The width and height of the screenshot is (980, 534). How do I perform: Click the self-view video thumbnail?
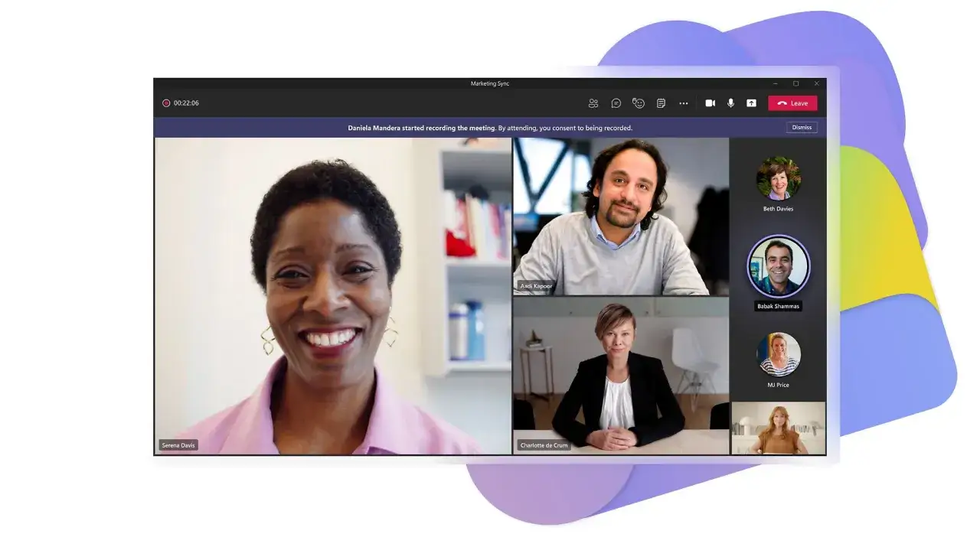coord(779,428)
